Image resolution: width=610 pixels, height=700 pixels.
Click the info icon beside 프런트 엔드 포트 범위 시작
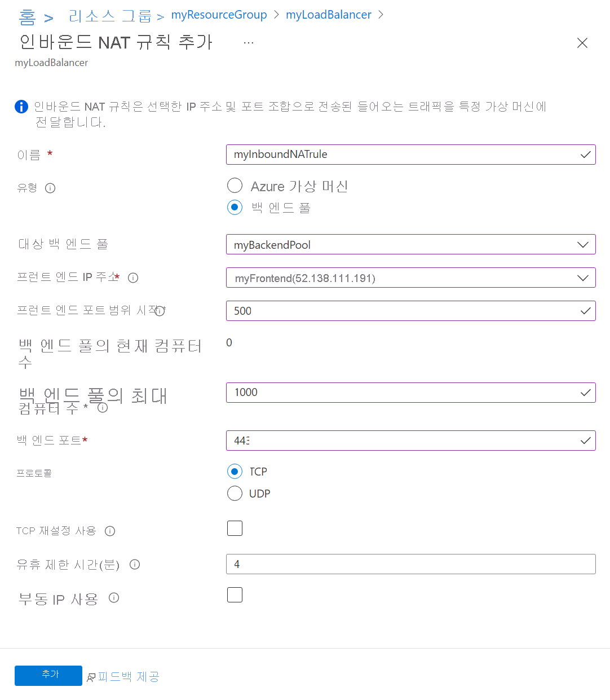(160, 310)
